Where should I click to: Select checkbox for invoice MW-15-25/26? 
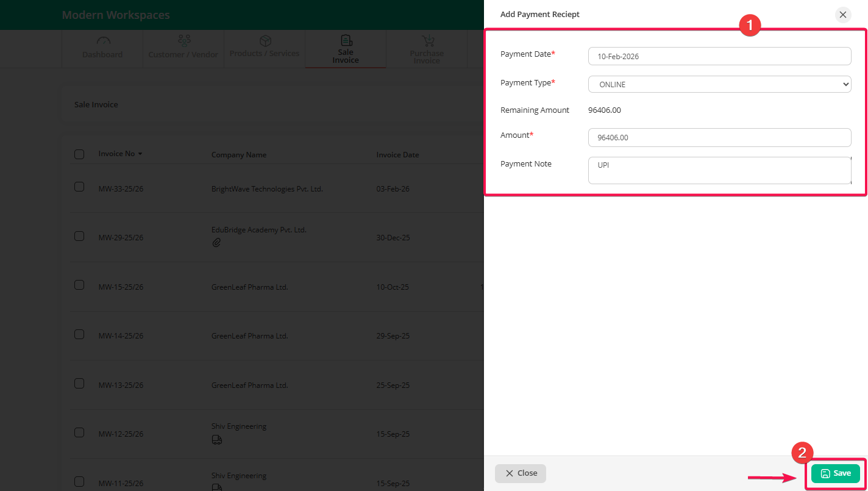pos(79,285)
